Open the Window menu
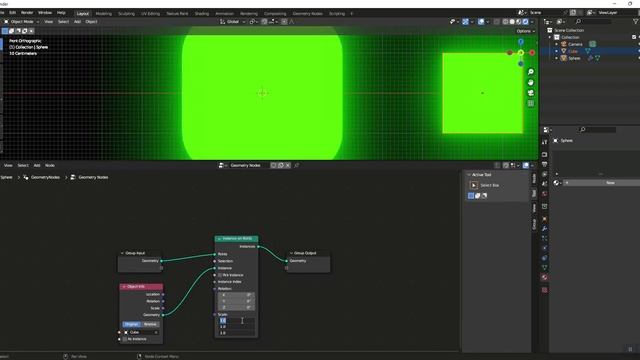Viewport: 640px width, 360px height. pos(45,13)
